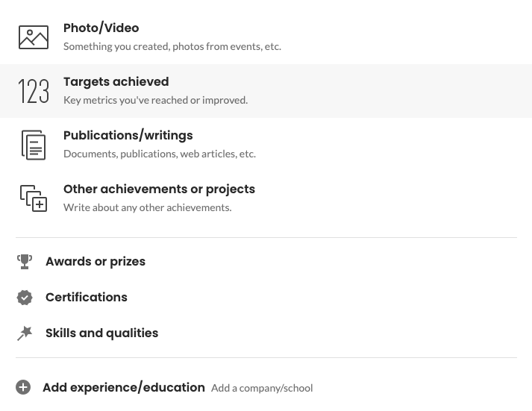The image size is (532, 411).
Task: Click 'Documents, publications, web articles' description
Action: click(x=160, y=154)
